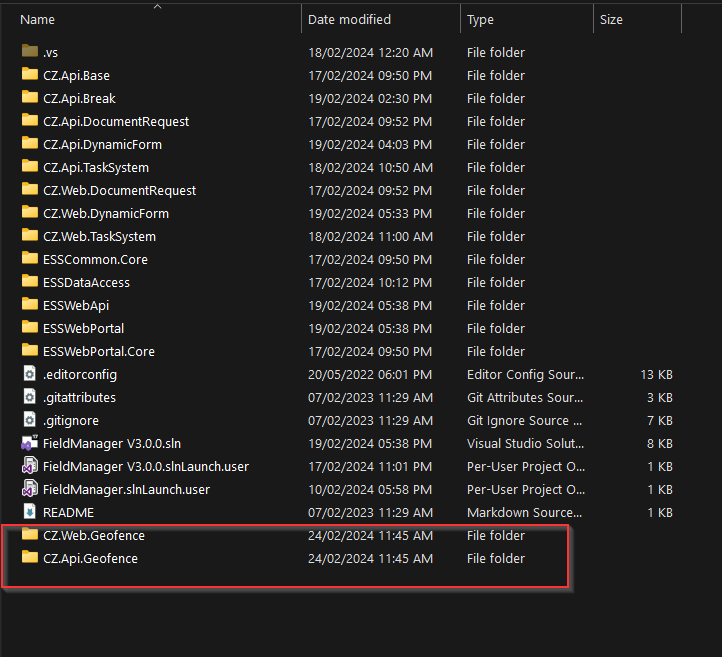
Task: Sort by the Name column header
Action: [x=37, y=19]
